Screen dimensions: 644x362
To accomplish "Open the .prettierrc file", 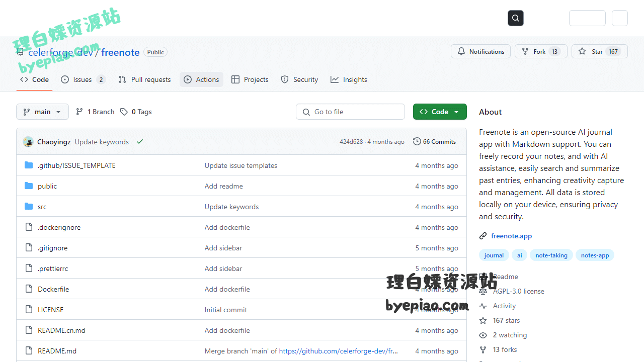I will 53,268.
